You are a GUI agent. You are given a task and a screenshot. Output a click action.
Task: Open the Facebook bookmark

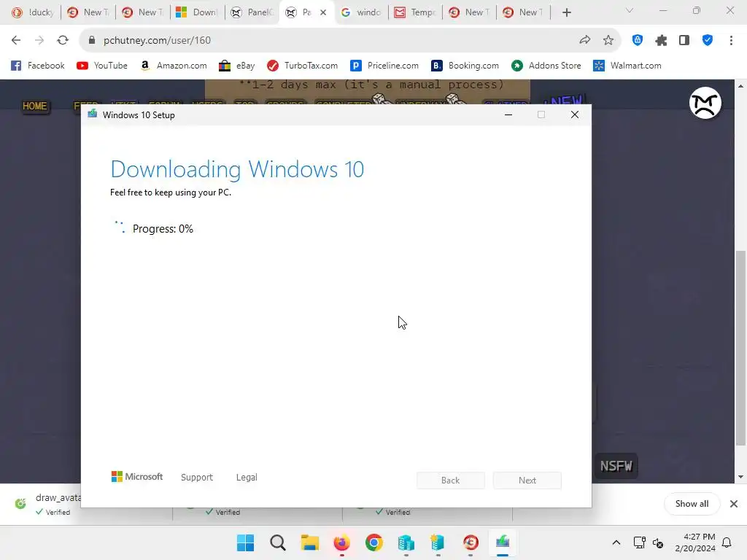38,66
